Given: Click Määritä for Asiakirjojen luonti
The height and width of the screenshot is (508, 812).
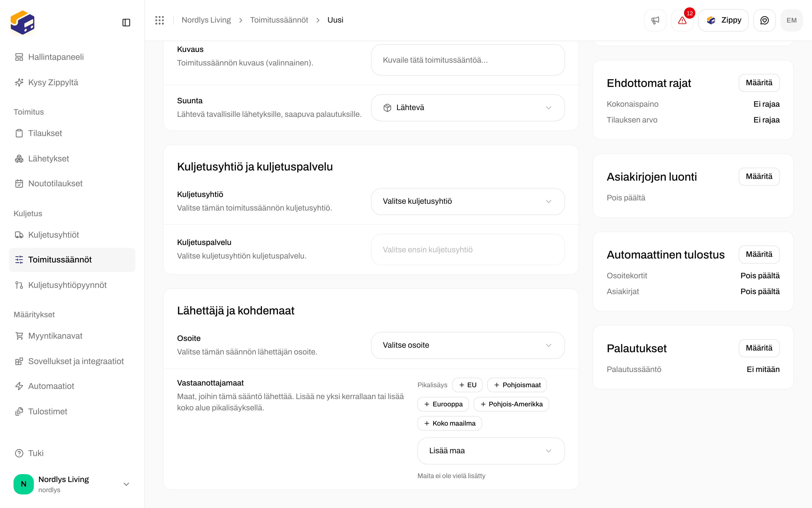Looking at the screenshot, I should click(759, 177).
